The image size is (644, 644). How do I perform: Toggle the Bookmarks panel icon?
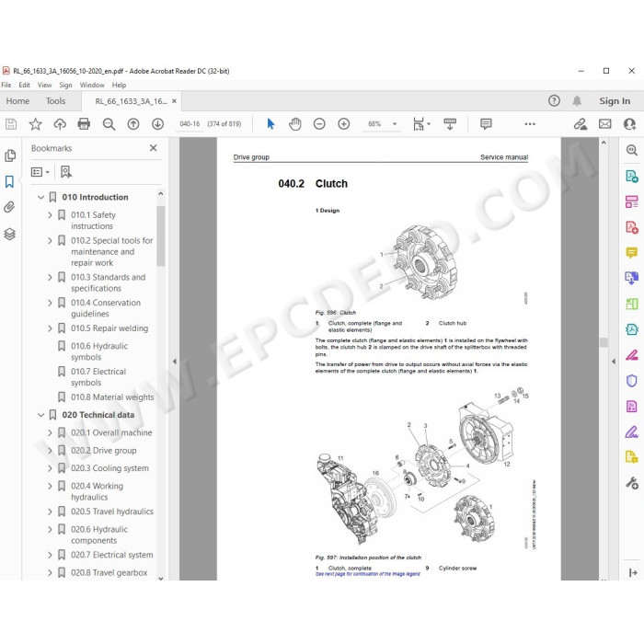[9, 181]
